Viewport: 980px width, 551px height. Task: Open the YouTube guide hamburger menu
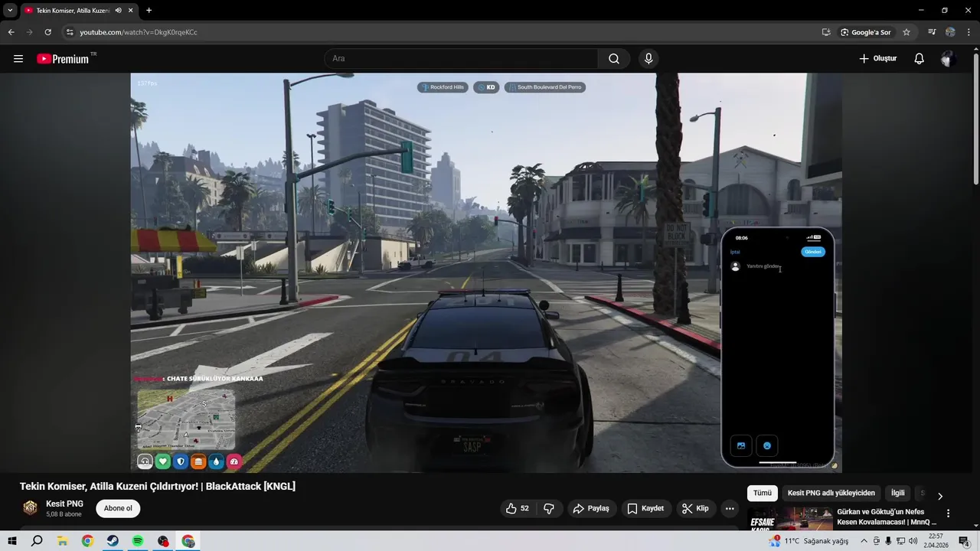(x=18, y=59)
